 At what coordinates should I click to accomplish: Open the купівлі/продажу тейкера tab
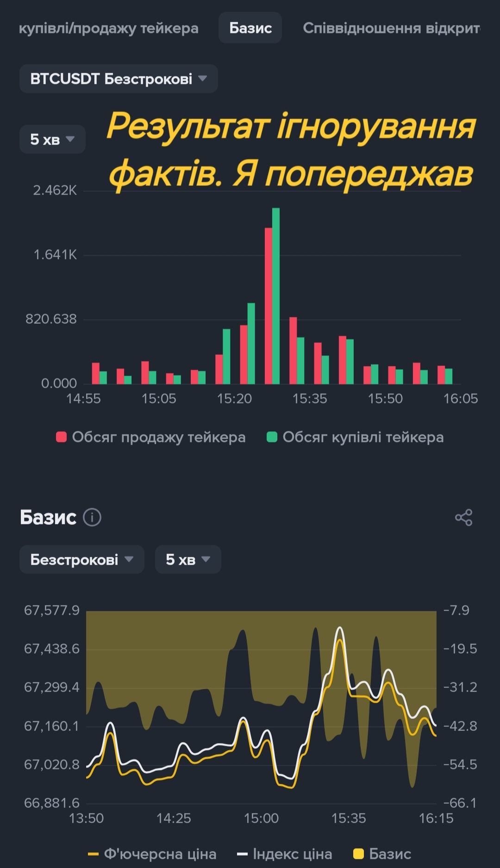coord(109,28)
